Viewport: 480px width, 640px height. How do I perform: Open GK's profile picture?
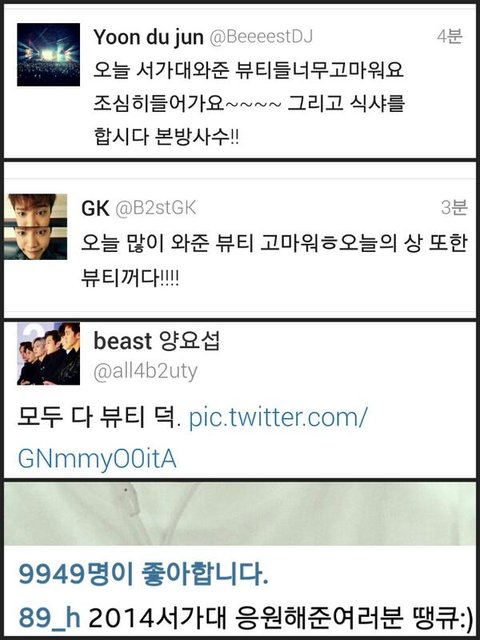[x=35, y=227]
